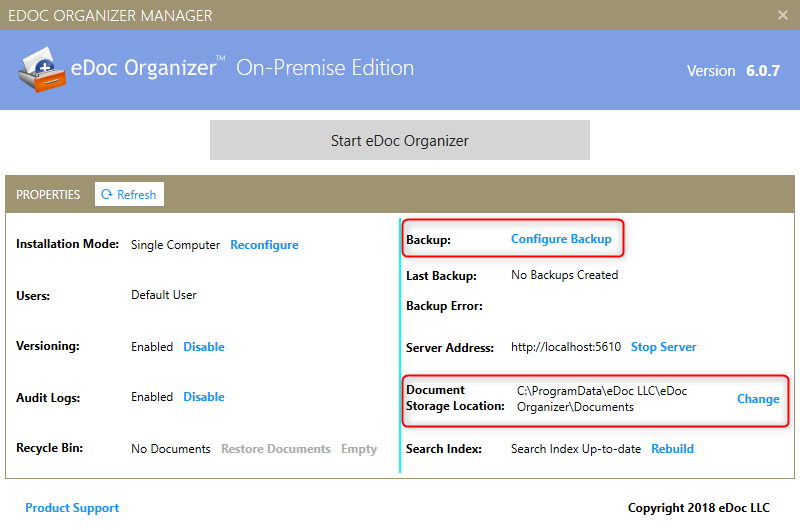Click the Document Storage Location label
800x530 pixels.
coord(455,398)
